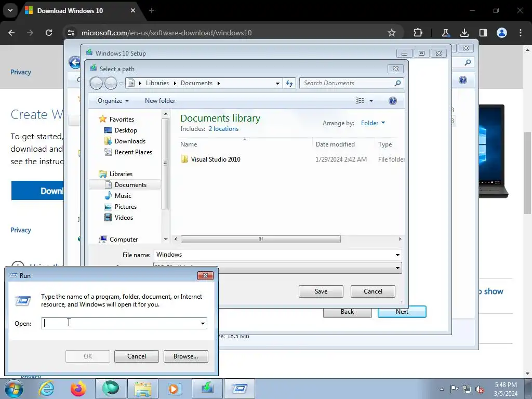The height and width of the screenshot is (399, 532).
Task: Select the Music library
Action: [123, 196]
